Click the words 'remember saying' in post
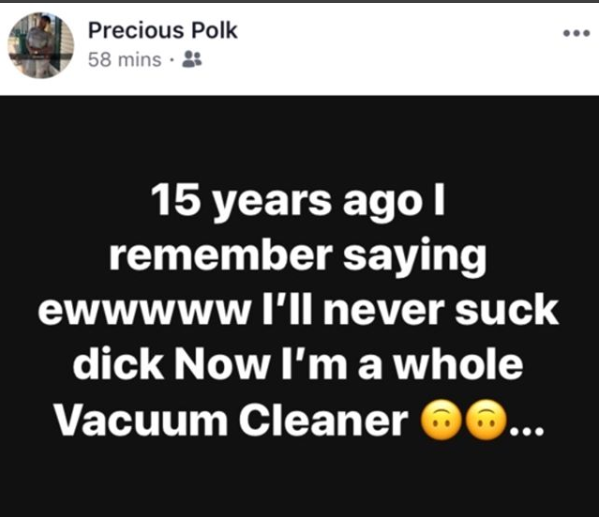The height and width of the screenshot is (517, 599). [x=298, y=254]
